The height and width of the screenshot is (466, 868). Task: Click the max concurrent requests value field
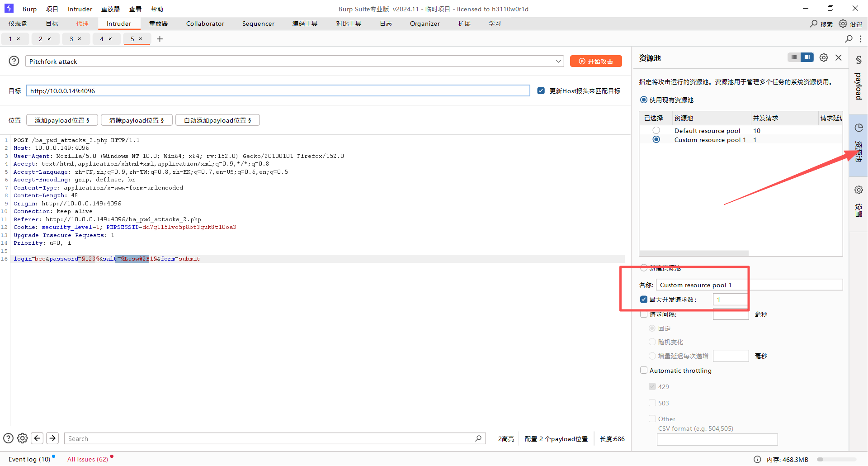[x=731, y=299]
